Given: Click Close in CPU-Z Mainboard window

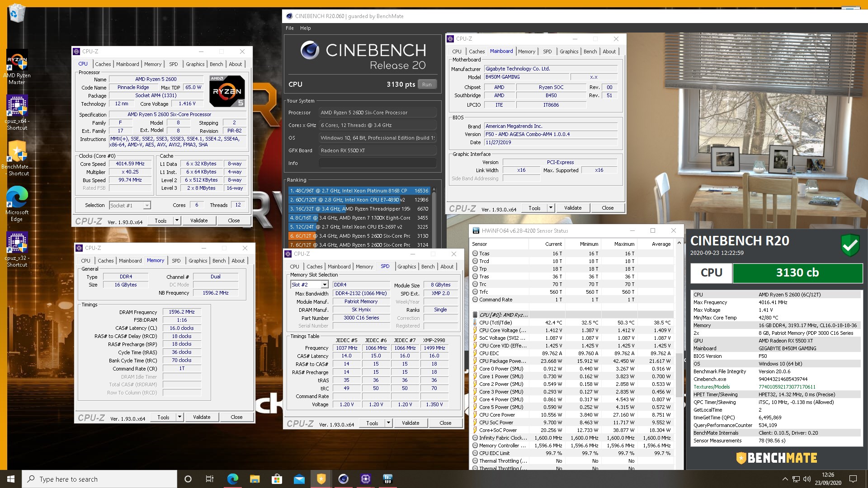Looking at the screenshot, I should click(608, 208).
